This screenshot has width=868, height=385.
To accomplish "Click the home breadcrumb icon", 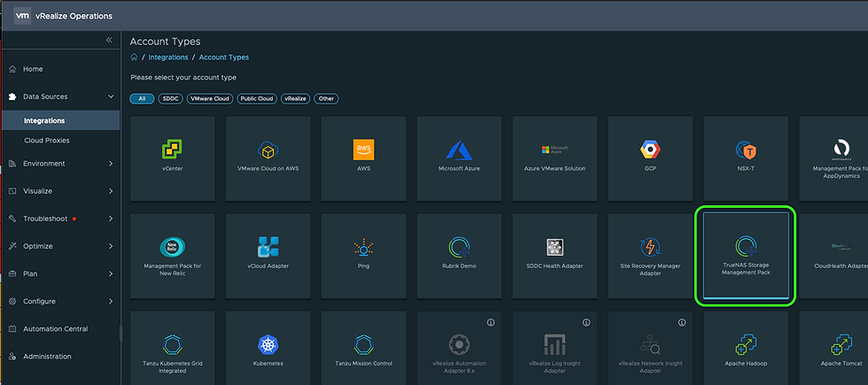I will point(134,57).
